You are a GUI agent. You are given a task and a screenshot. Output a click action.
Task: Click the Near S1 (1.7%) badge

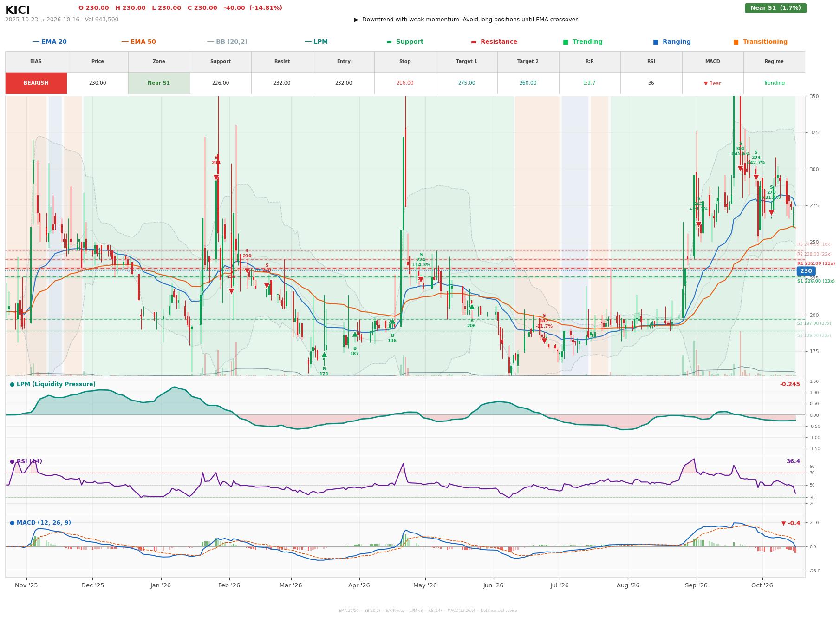click(x=775, y=8)
